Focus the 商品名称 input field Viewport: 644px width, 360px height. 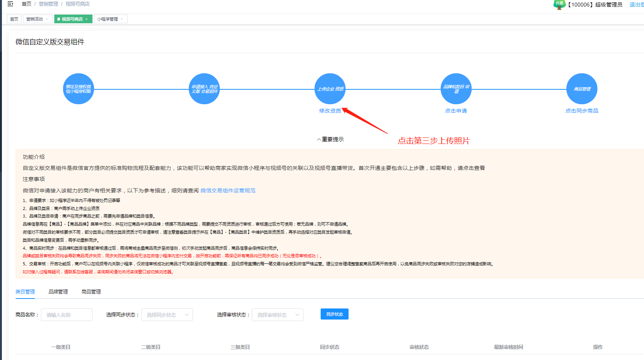[x=67, y=315]
